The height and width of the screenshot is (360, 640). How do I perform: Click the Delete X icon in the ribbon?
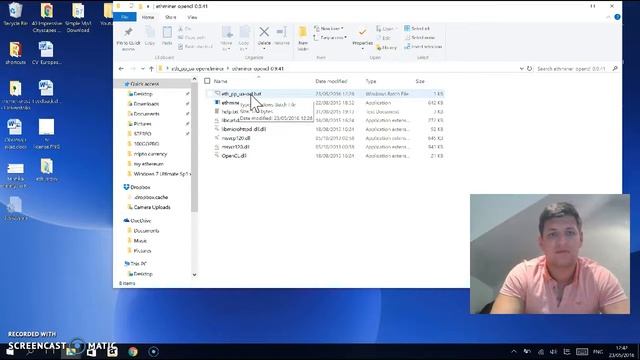[x=264, y=32]
